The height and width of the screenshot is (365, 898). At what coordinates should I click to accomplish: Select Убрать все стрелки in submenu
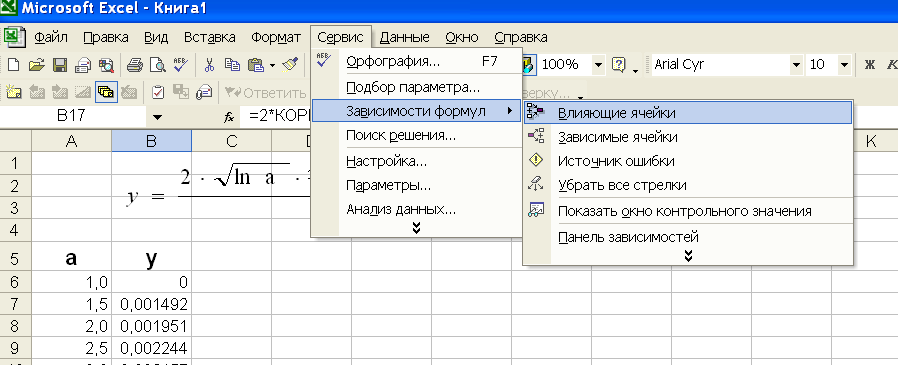point(688,185)
